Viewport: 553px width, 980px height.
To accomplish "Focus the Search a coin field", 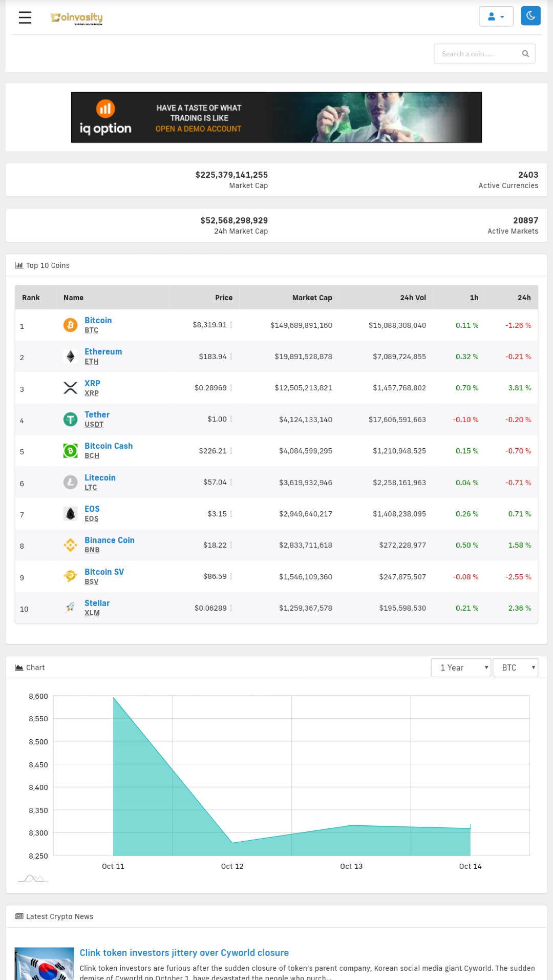I will (484, 54).
